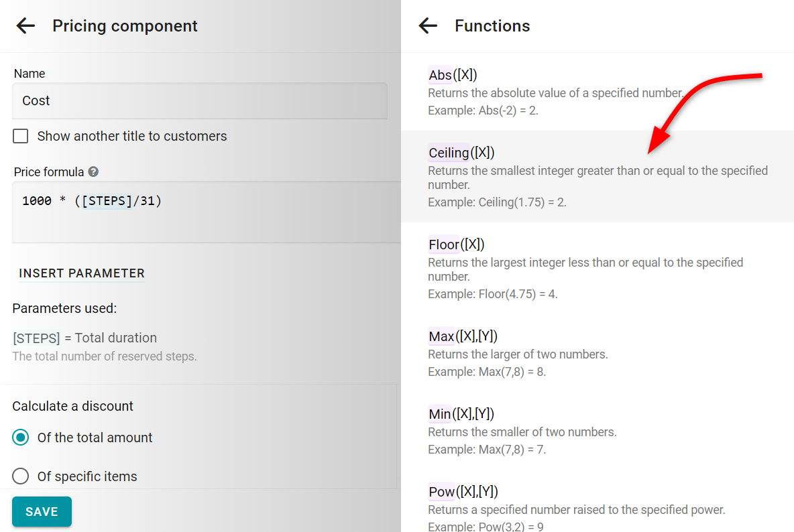Click the Name input field
This screenshot has height=532, width=794.
[200, 101]
